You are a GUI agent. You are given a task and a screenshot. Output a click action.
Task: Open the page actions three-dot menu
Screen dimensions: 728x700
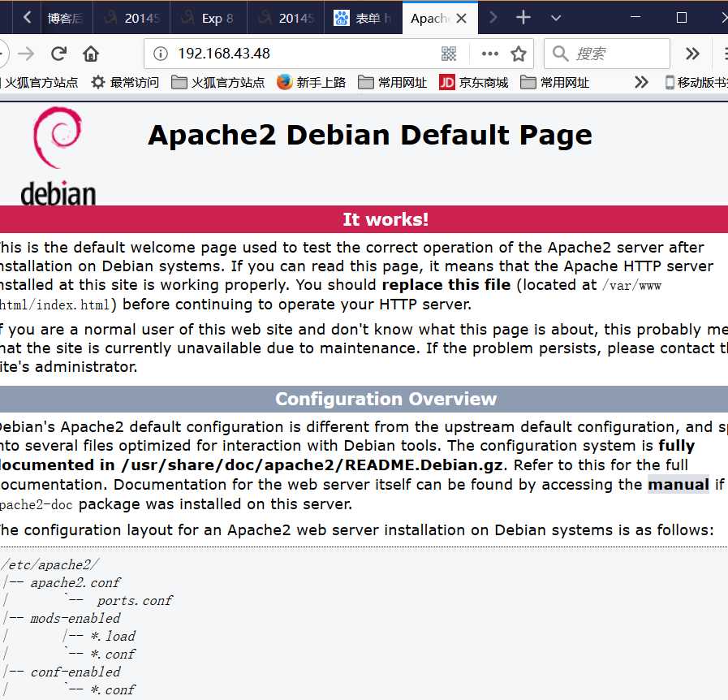[490, 54]
